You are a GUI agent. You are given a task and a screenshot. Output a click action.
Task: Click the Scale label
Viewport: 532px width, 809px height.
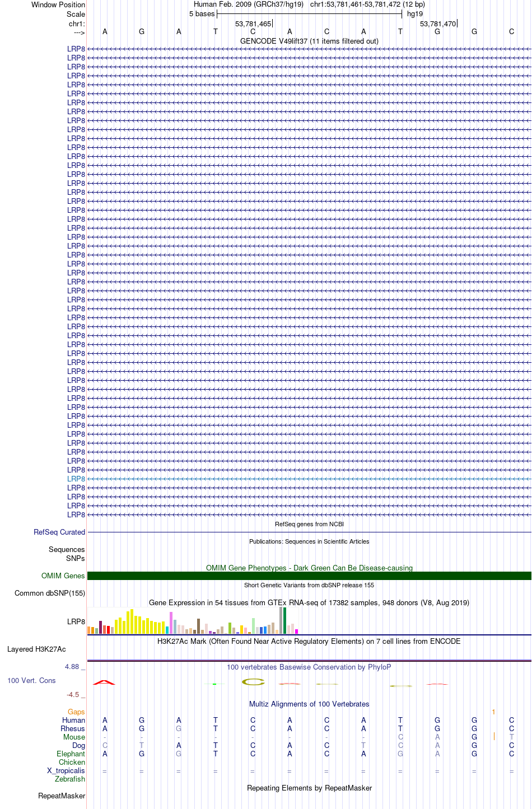point(76,14)
